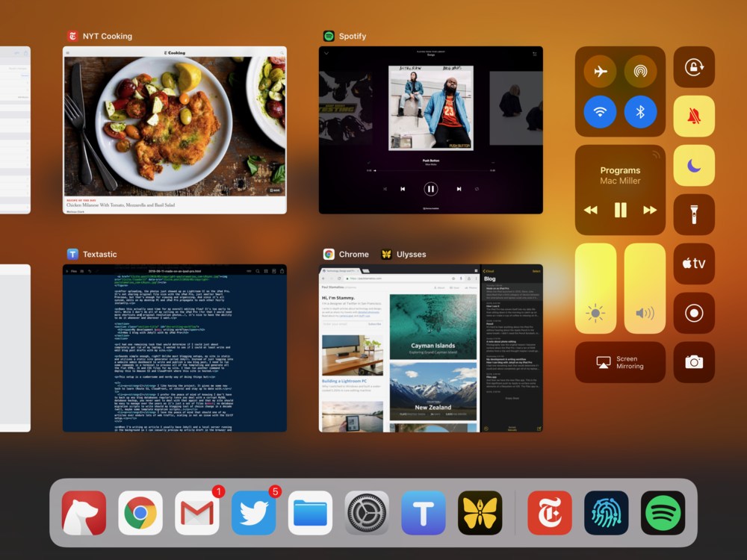Viewport: 747px width, 560px height.
Task: Open Twitter app in the dock
Action: 254,513
